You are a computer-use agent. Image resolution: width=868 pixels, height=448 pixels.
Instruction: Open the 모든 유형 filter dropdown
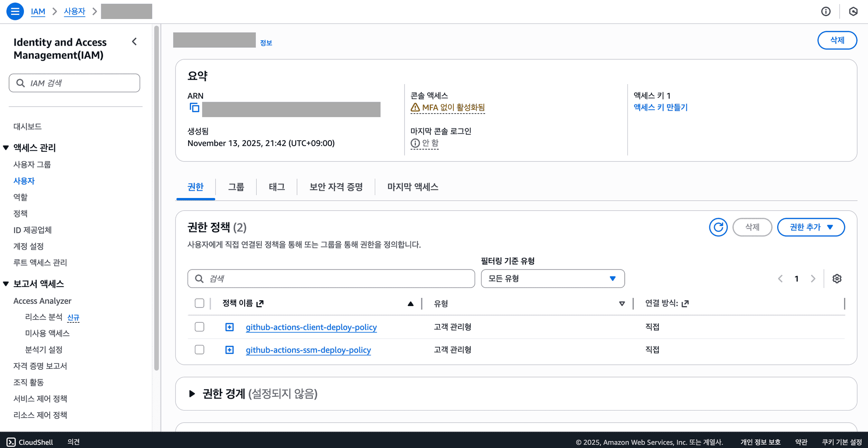[x=552, y=278]
